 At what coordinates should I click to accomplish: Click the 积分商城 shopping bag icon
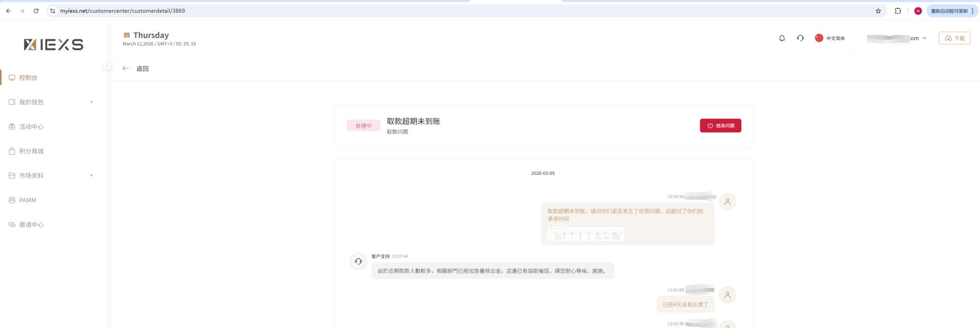click(12, 151)
